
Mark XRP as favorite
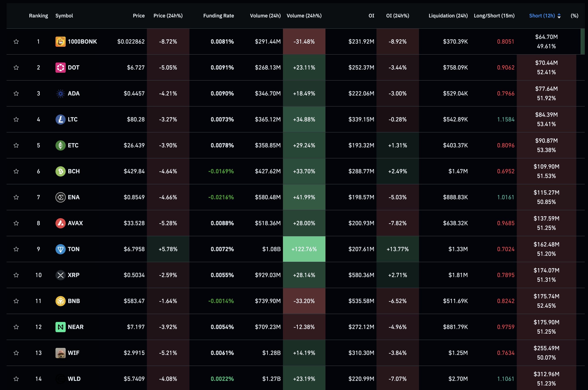(x=16, y=275)
